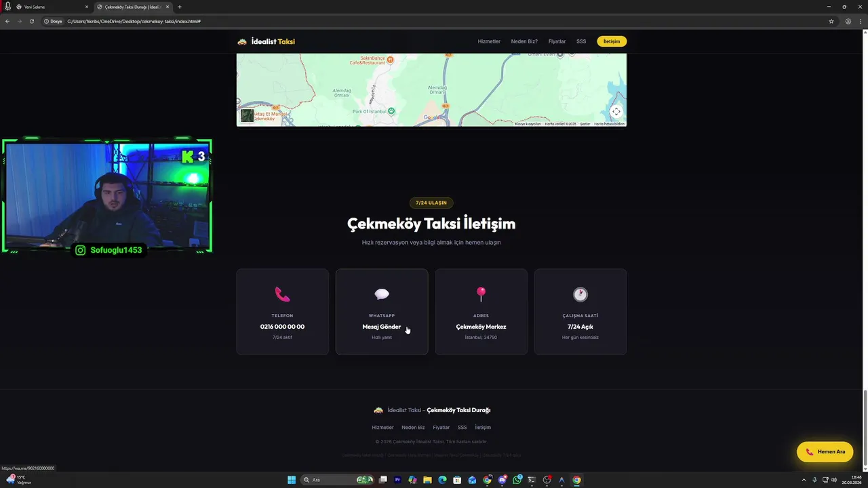Click the SakinBahçe Cafe&Restaurant map marker
Image resolution: width=868 pixels, height=488 pixels.
389,60
